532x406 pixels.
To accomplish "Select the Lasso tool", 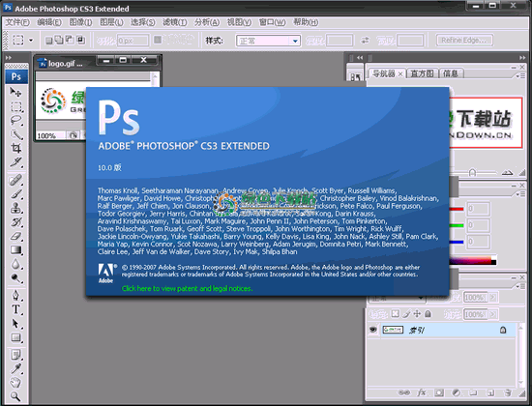I will [x=15, y=121].
